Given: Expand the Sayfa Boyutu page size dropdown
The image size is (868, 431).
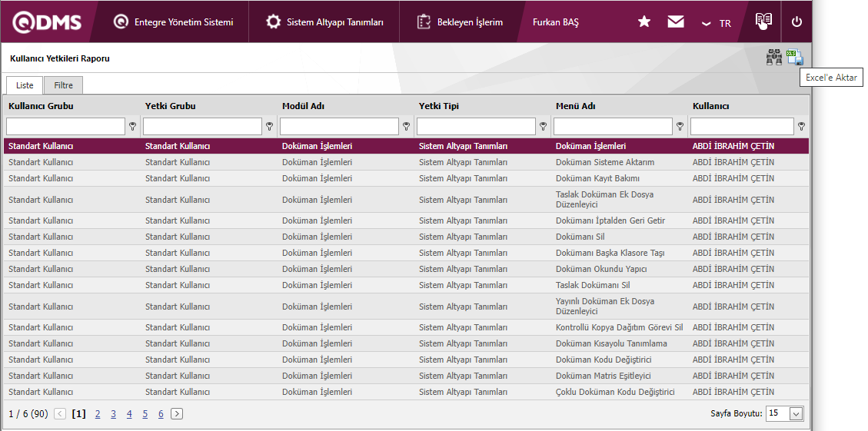Looking at the screenshot, I should click(796, 413).
